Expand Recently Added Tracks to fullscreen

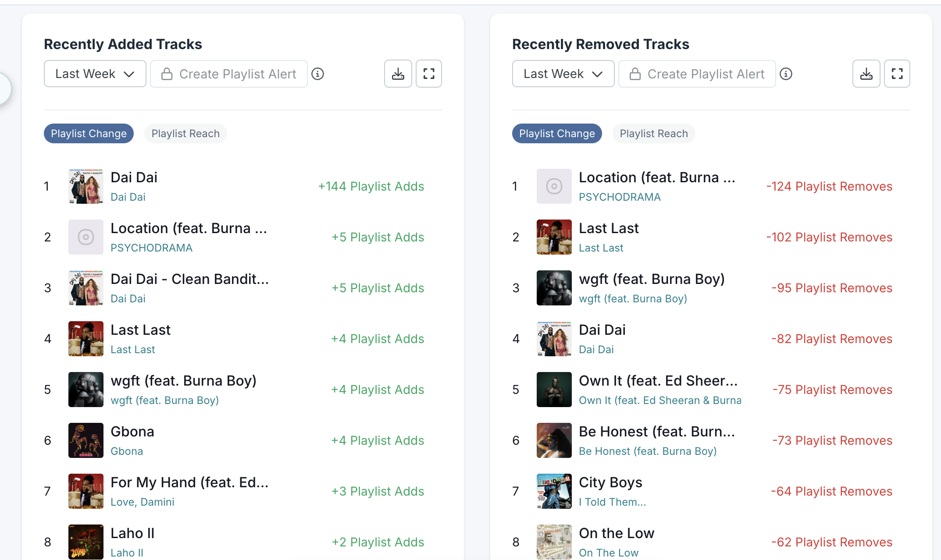pos(428,74)
